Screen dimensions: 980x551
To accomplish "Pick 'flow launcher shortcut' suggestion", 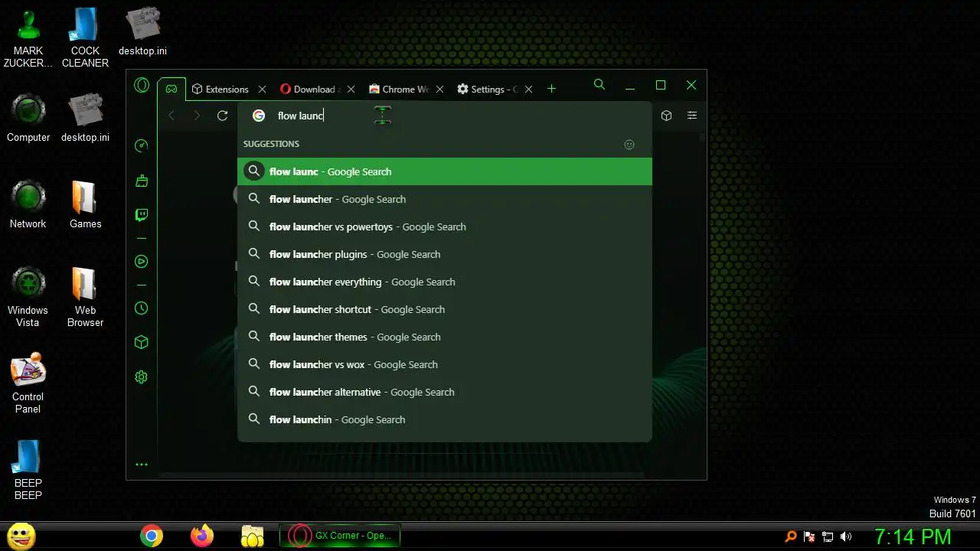I will (445, 309).
